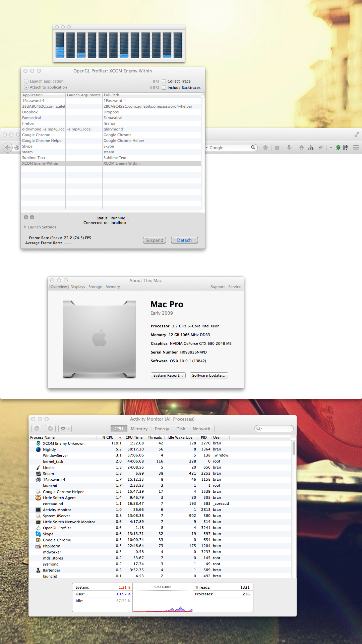Screen dimensions: 362x644
Task: Switch to Network tab in Activity Monitor
Action: [x=201, y=429]
